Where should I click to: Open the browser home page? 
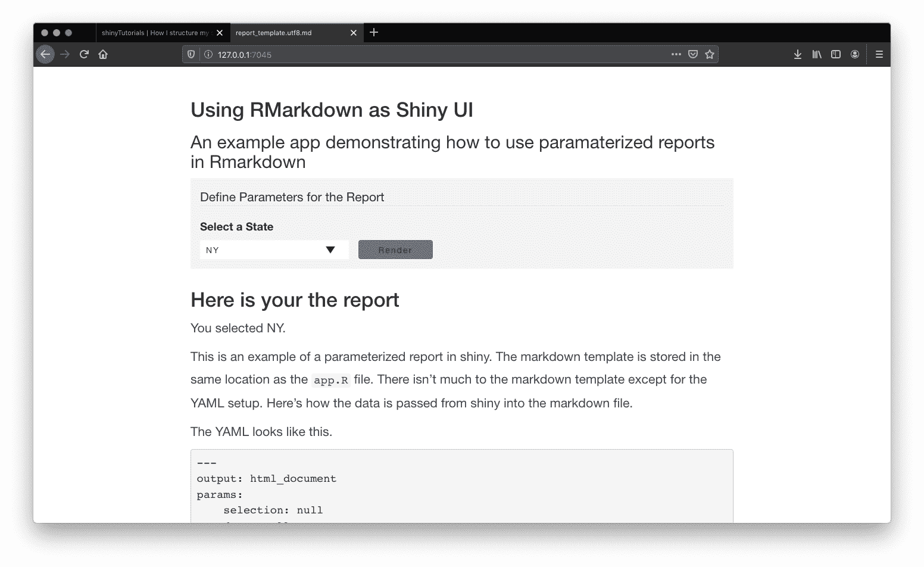(103, 54)
